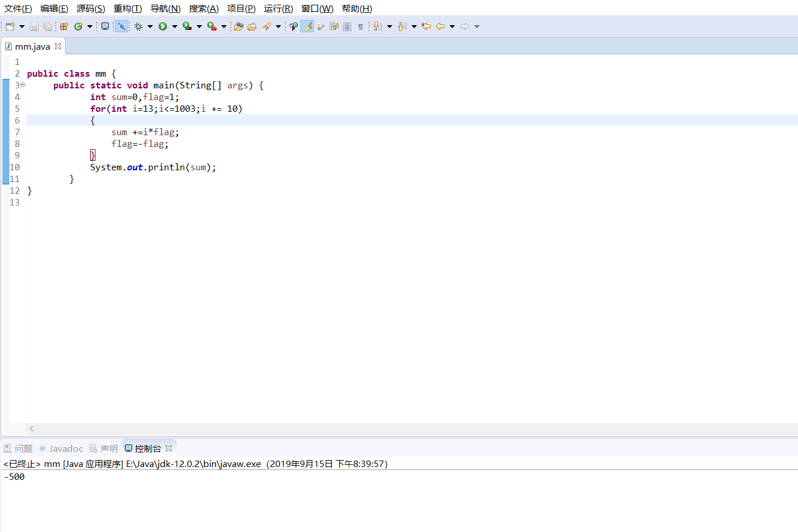The height and width of the screenshot is (532, 798).
Task: Switch to the Javadoc tab
Action: pos(61,448)
